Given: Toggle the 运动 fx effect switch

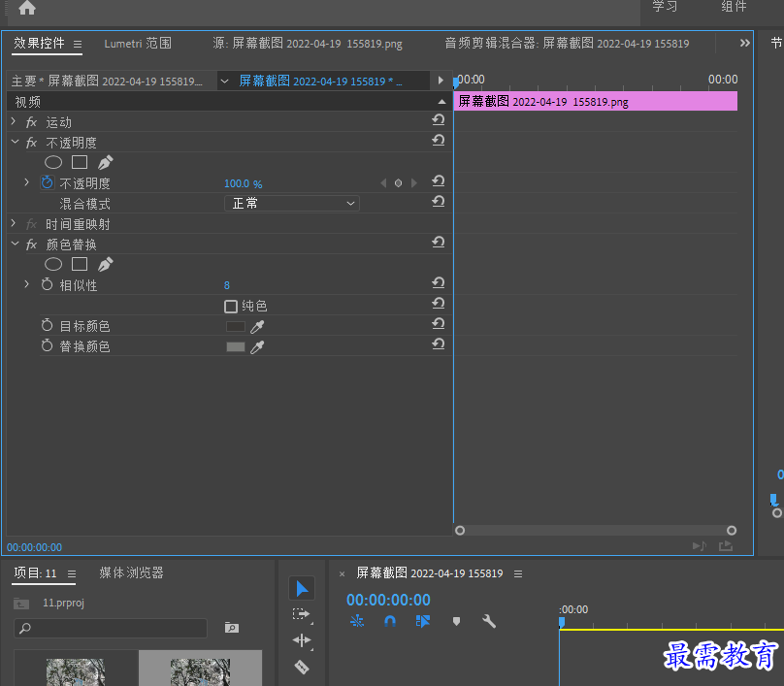Looking at the screenshot, I should coord(31,122).
